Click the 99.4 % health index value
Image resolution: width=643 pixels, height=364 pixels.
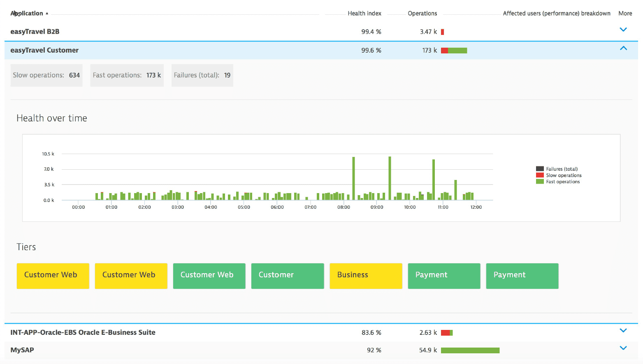click(371, 32)
